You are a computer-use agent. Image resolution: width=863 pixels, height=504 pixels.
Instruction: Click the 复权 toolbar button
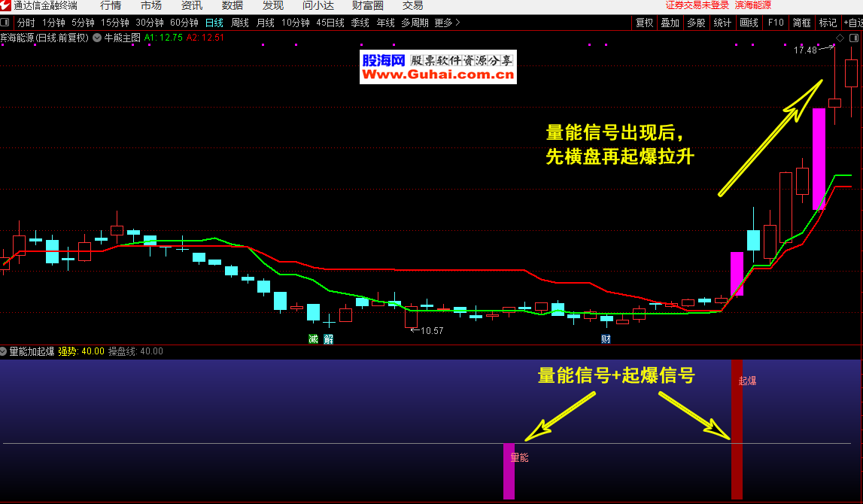point(645,23)
